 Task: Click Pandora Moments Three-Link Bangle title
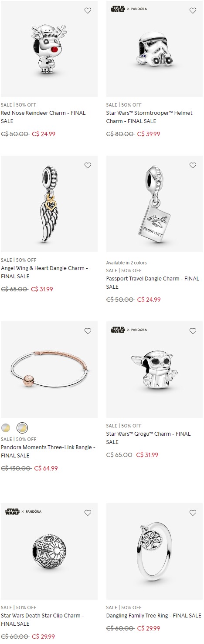(48, 451)
